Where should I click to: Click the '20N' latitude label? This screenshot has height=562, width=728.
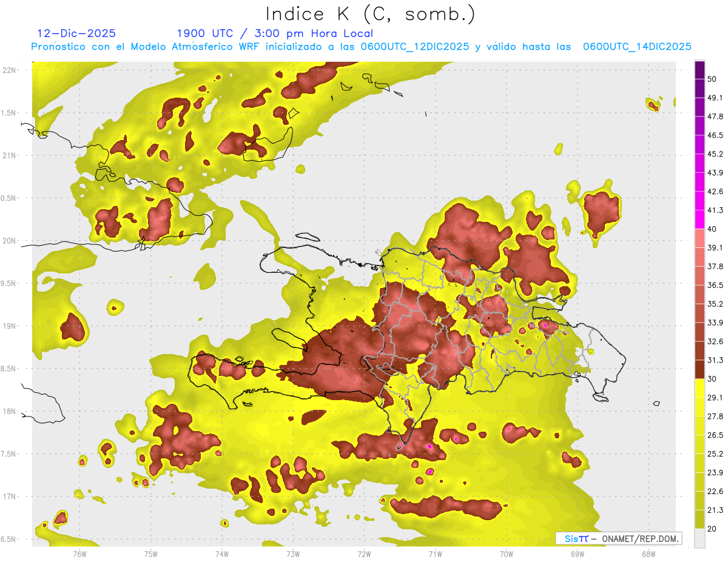tap(10, 241)
